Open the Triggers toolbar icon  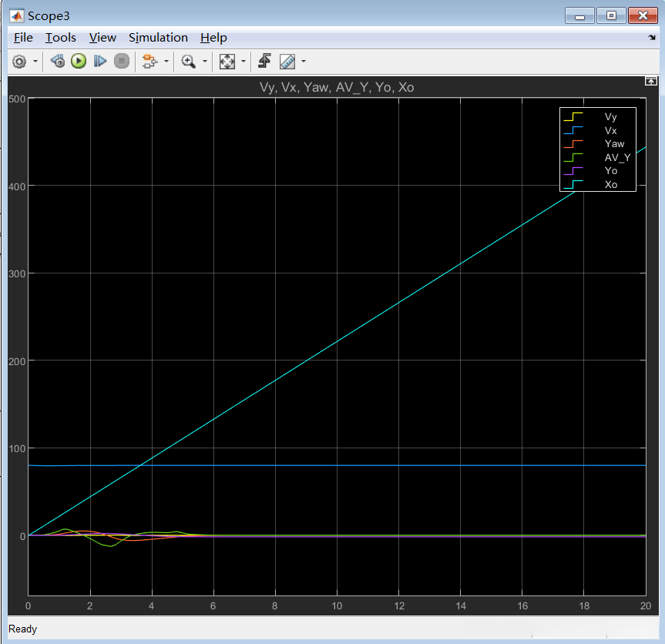pyautogui.click(x=265, y=61)
